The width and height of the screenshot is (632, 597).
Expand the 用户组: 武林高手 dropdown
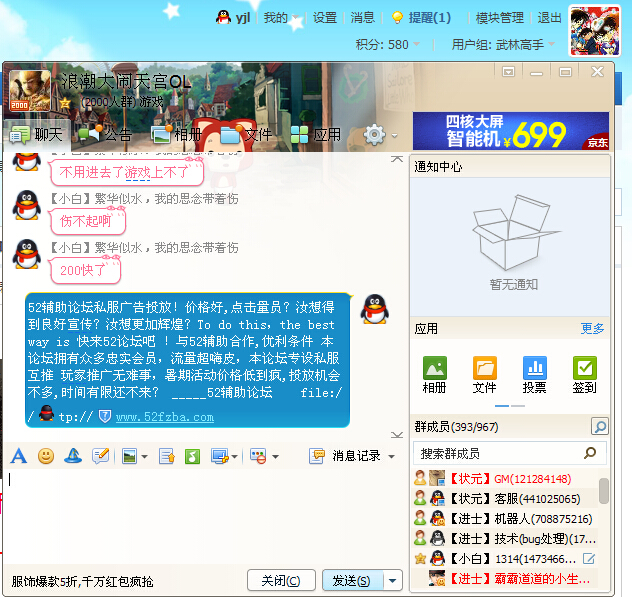point(552,44)
